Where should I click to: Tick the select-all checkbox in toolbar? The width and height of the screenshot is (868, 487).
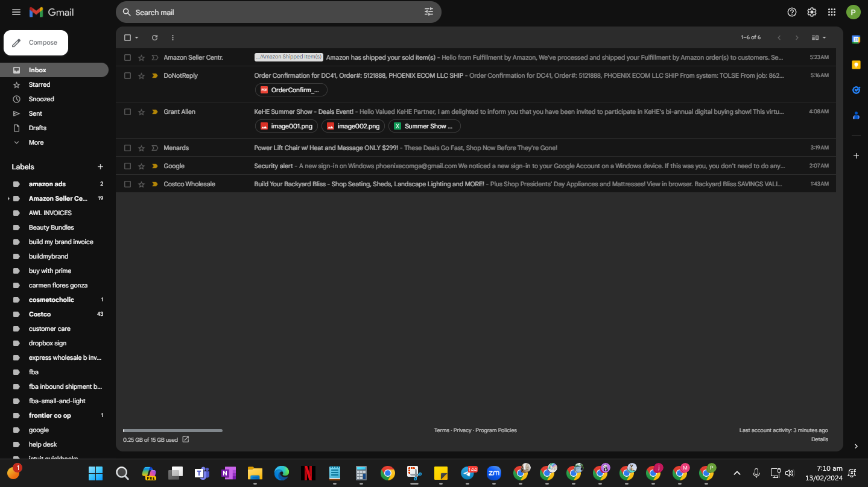127,37
